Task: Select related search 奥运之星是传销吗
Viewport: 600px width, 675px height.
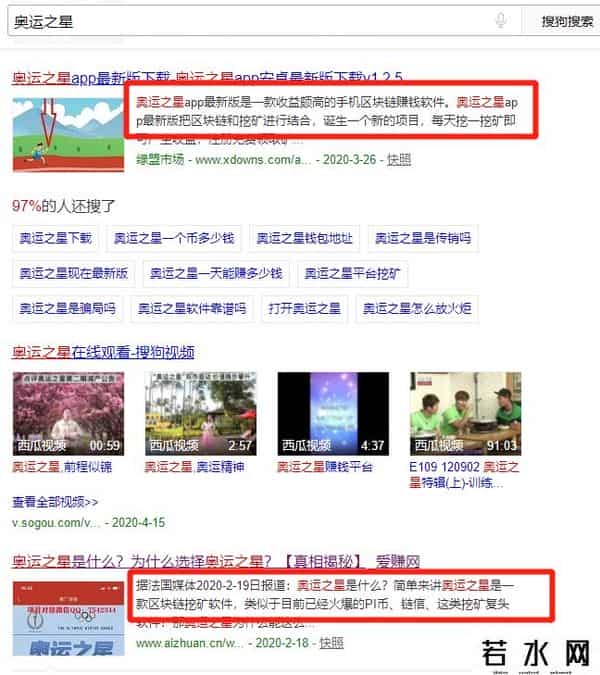Action: [x=423, y=238]
